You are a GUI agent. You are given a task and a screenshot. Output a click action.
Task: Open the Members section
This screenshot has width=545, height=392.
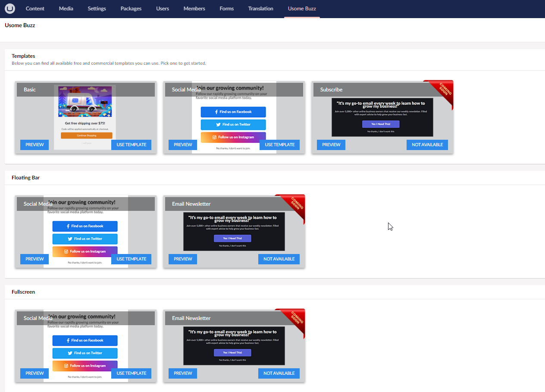194,9
